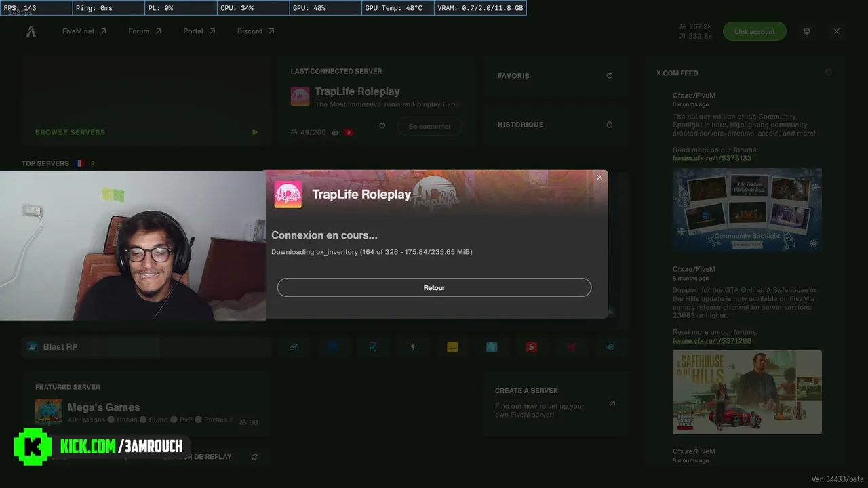The width and height of the screenshot is (868, 488).
Task: Click the "VRAM: 0.7/2.0/11.8 GB" overlay readout
Action: coord(481,8)
